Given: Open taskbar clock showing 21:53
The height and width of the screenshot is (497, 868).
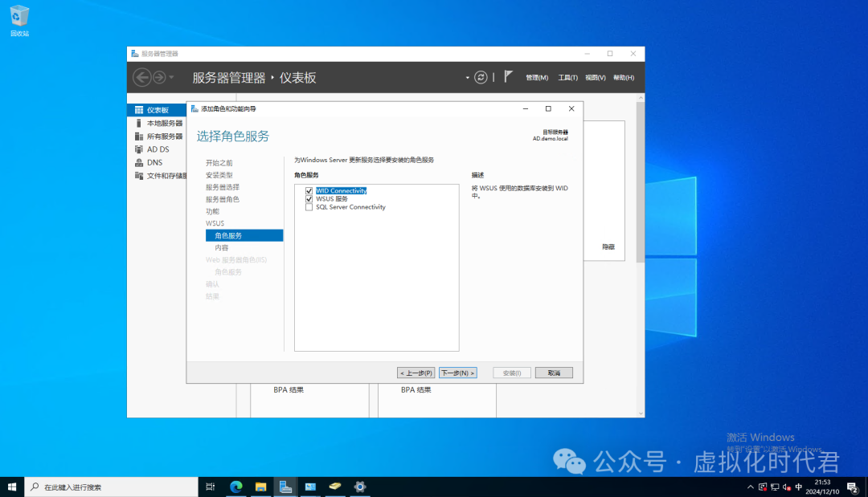Looking at the screenshot, I should click(822, 487).
